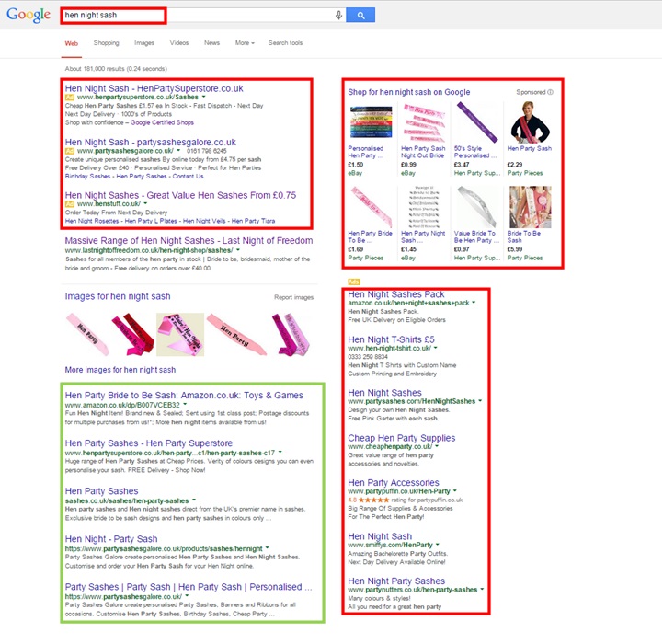Image resolution: width=663 pixels, height=644 pixels.
Task: Open Hen Night T-Shirts £5 ad
Action: [x=391, y=339]
